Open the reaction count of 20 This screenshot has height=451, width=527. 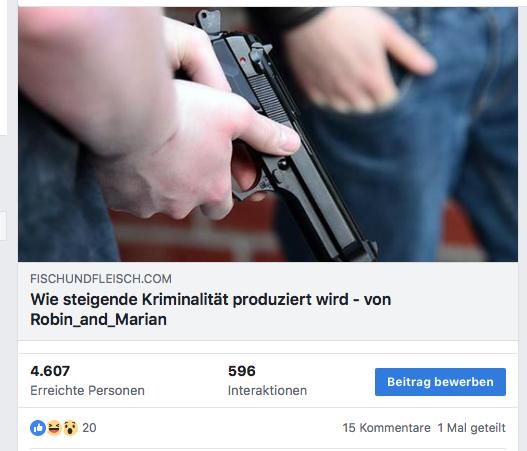89,428
